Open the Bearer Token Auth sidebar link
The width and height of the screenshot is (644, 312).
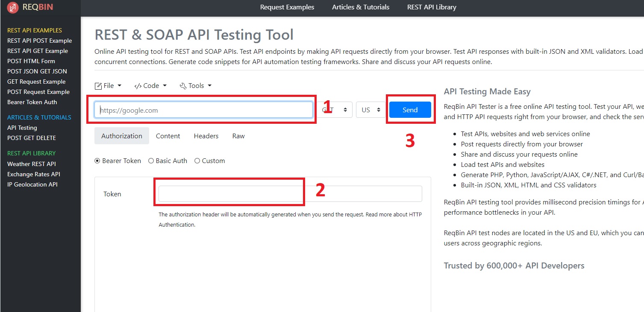click(32, 102)
